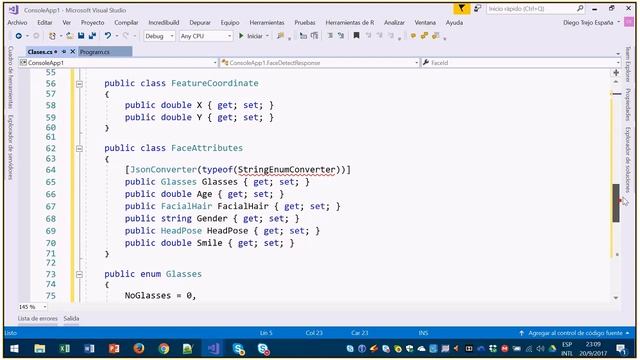Click the Bookmark toolbar icon
Image resolution: width=640 pixels, height=360 pixels.
pos(356,36)
